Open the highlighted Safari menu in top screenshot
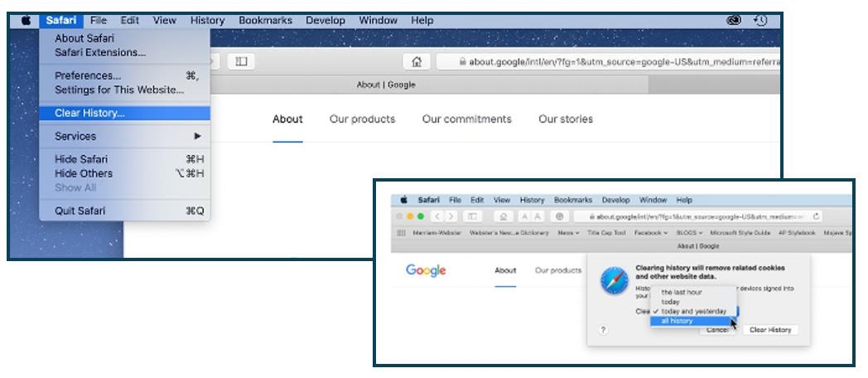 click(x=61, y=21)
